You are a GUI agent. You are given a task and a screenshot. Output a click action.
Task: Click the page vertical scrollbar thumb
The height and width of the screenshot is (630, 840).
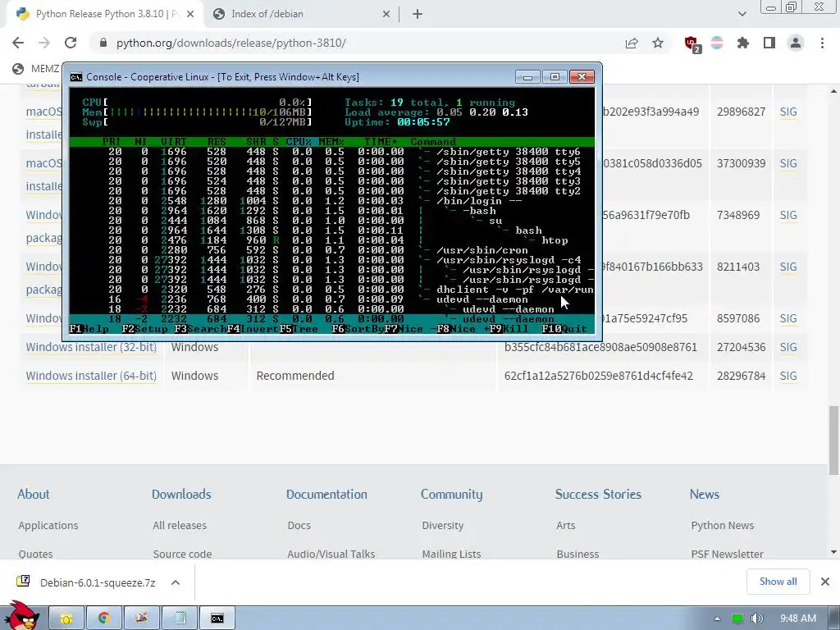[833, 441]
